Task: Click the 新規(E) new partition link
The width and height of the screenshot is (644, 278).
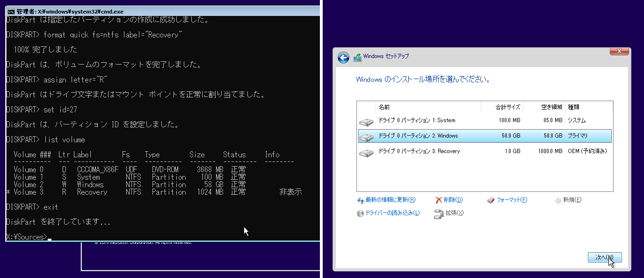Action: 572,200
